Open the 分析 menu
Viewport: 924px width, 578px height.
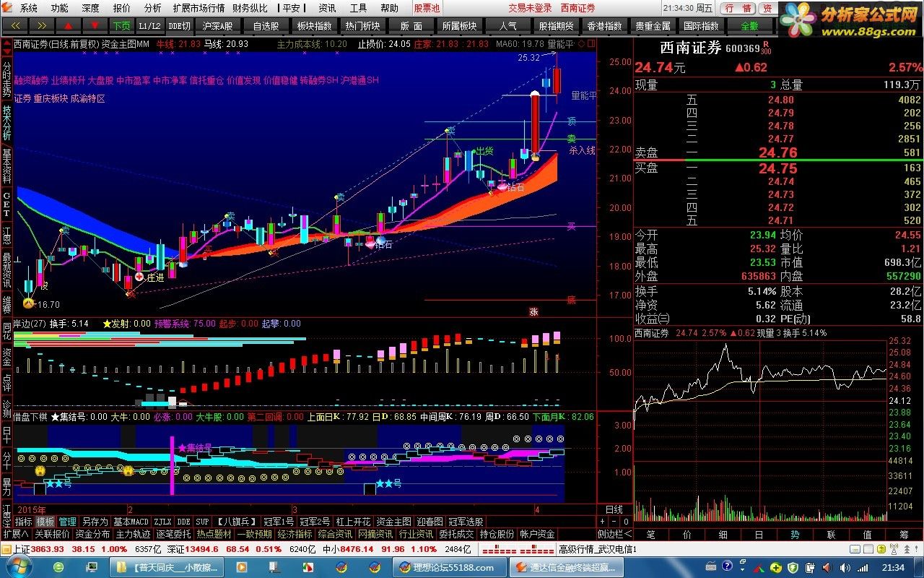click(153, 9)
